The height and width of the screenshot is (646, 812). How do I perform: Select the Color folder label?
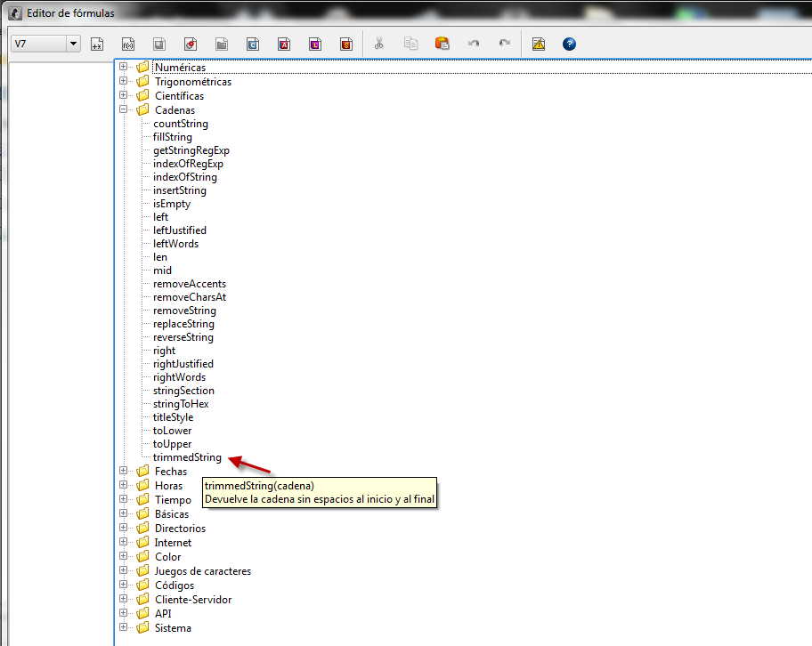click(x=167, y=557)
